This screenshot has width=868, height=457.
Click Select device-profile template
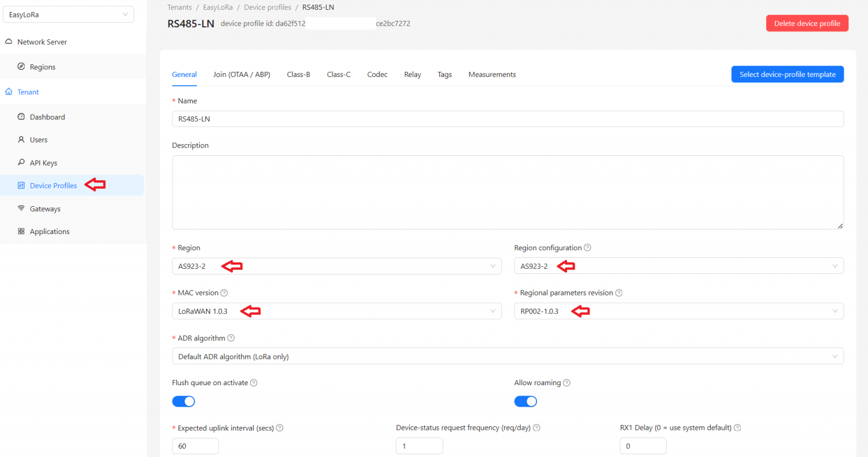(x=787, y=74)
